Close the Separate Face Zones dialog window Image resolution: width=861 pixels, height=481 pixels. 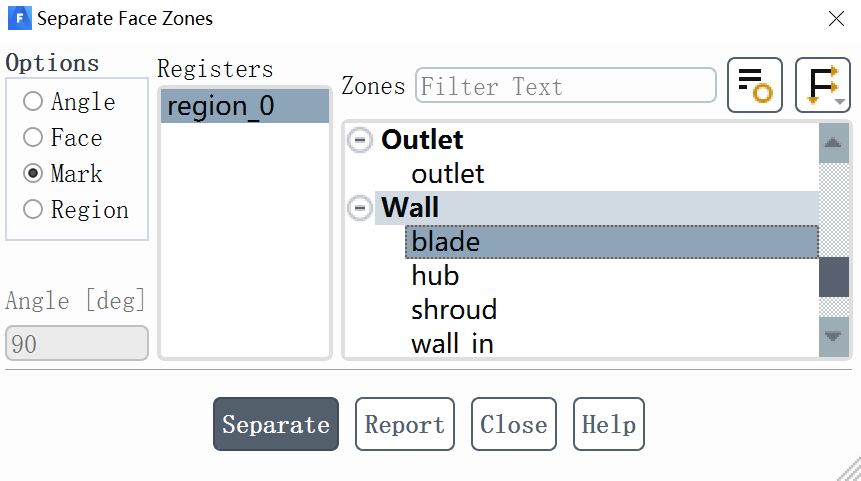pyautogui.click(x=836, y=18)
